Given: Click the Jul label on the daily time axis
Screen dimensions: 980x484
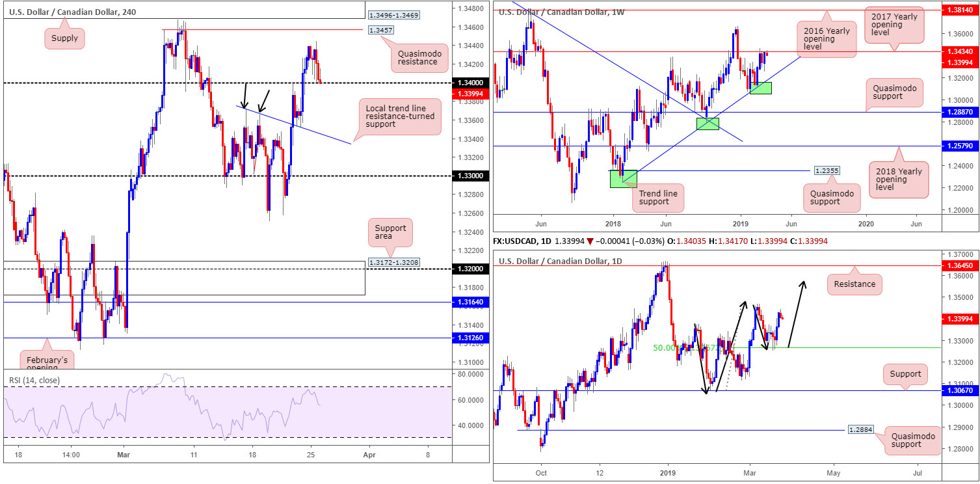Looking at the screenshot, I should point(918,473).
